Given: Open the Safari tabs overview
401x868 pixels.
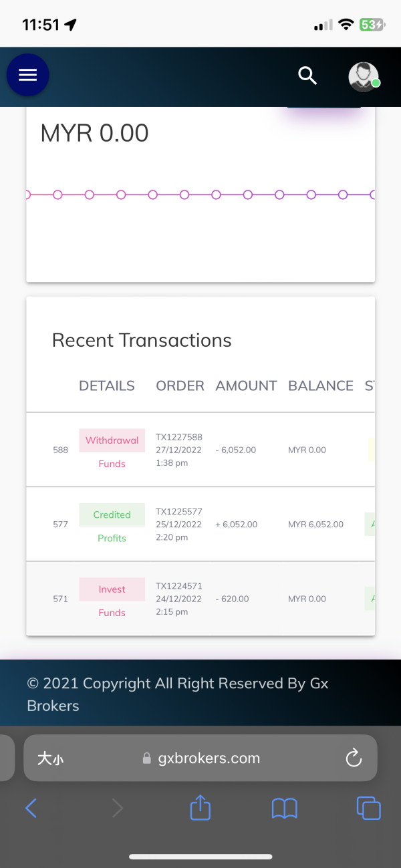Looking at the screenshot, I should (x=368, y=809).
